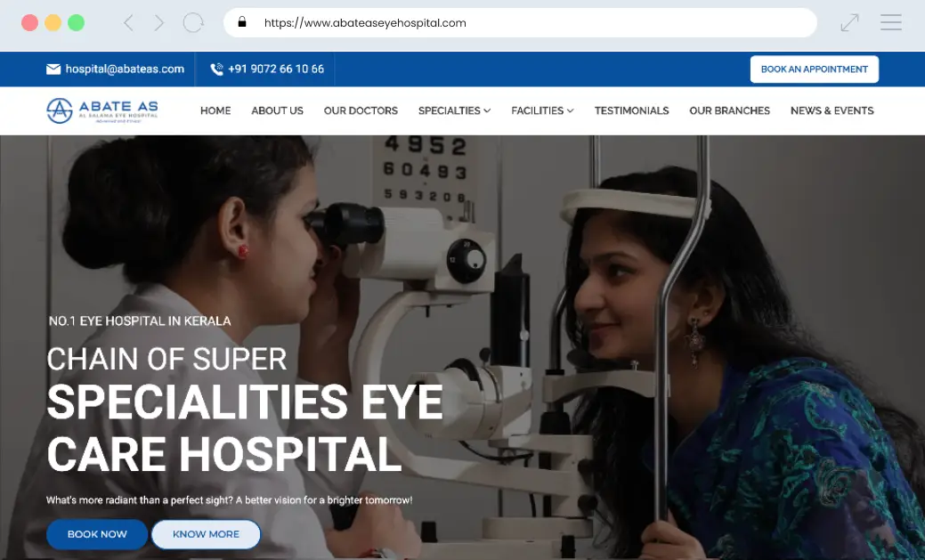This screenshot has width=925, height=560.
Task: Click the browser back arrow
Action: (x=128, y=23)
